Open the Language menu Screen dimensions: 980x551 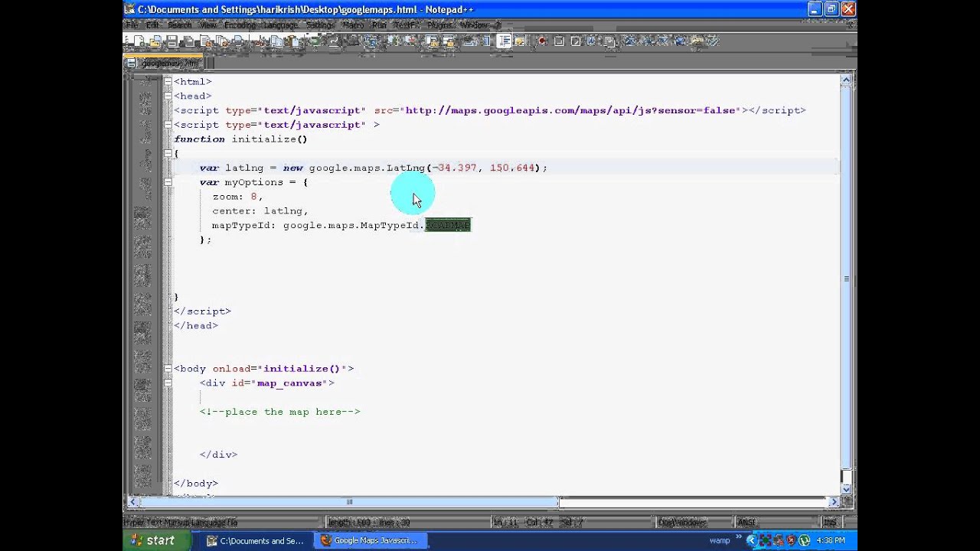click(281, 25)
